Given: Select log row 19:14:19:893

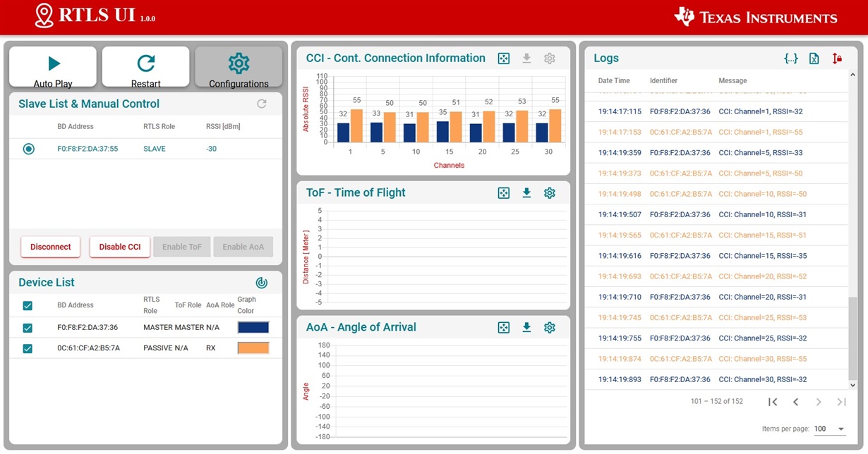Looking at the screenshot, I should pos(716,379).
